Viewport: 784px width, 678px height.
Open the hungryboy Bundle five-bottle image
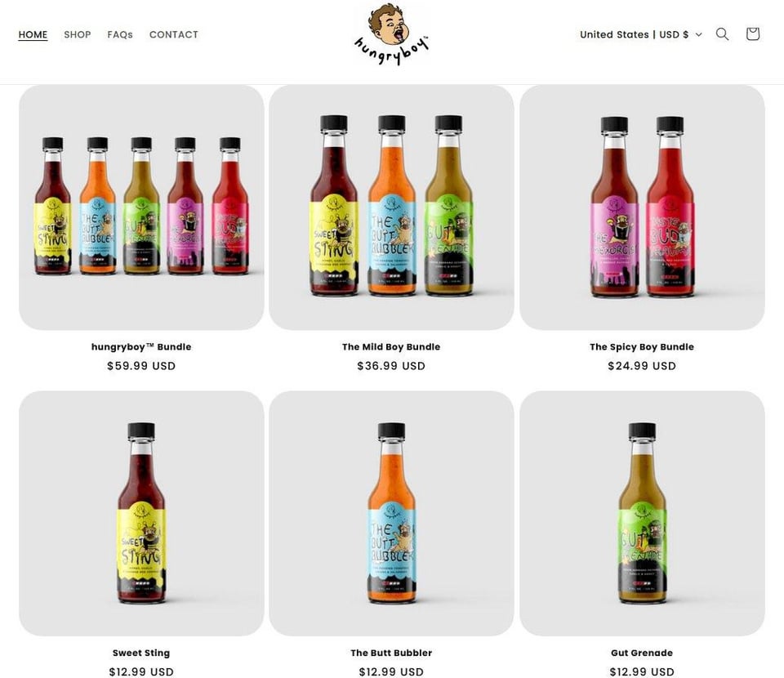coord(141,207)
